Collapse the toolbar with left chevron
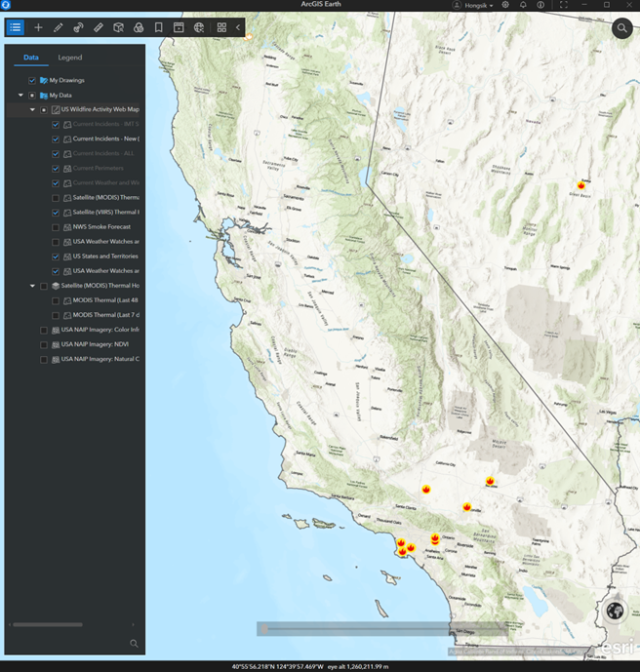The image size is (640, 672). point(238,27)
